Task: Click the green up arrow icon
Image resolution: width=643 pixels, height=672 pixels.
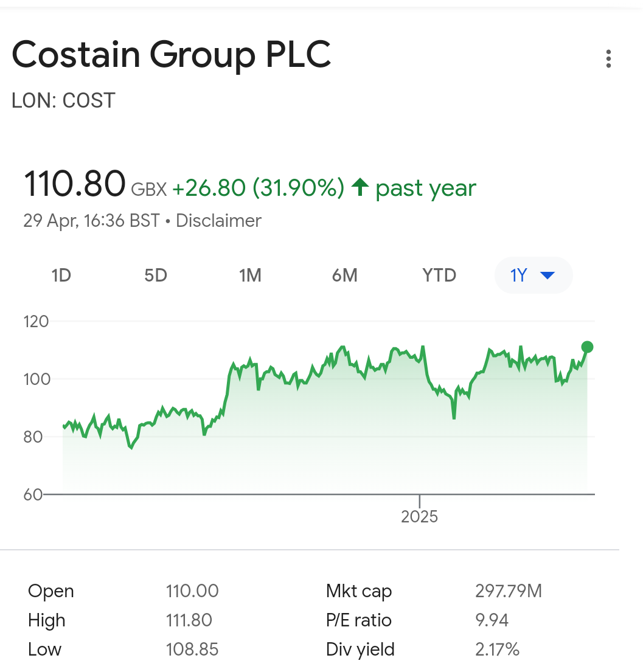Action: 360,187
